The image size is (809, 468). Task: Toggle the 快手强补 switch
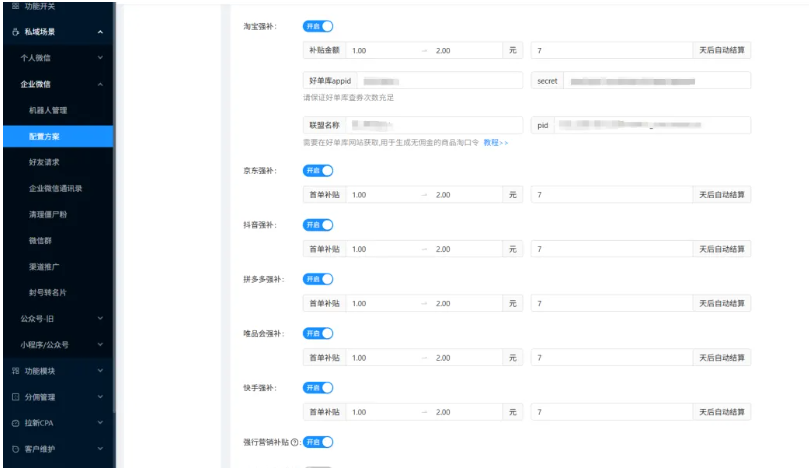coord(317,387)
